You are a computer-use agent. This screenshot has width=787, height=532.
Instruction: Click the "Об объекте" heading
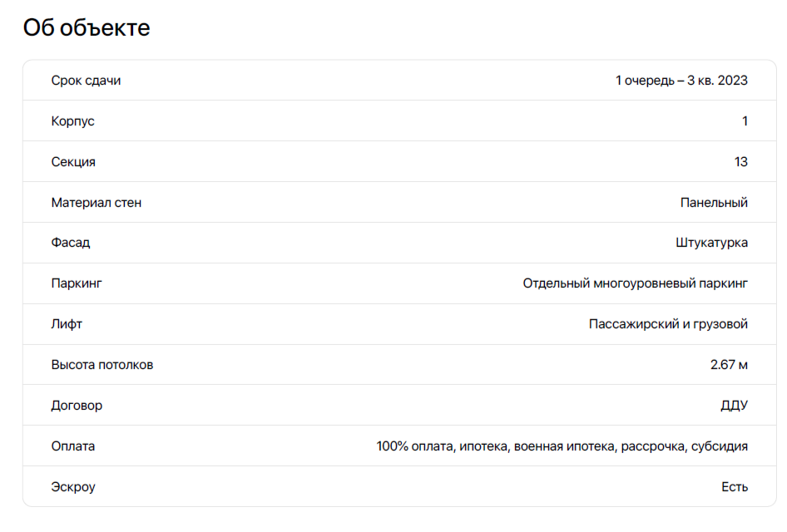[x=87, y=27]
